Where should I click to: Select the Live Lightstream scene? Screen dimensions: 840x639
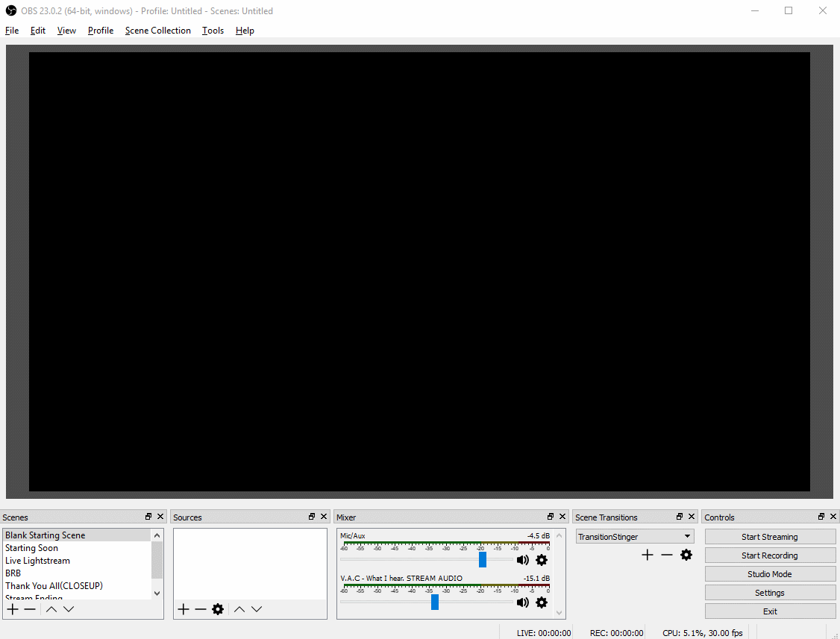pos(77,560)
